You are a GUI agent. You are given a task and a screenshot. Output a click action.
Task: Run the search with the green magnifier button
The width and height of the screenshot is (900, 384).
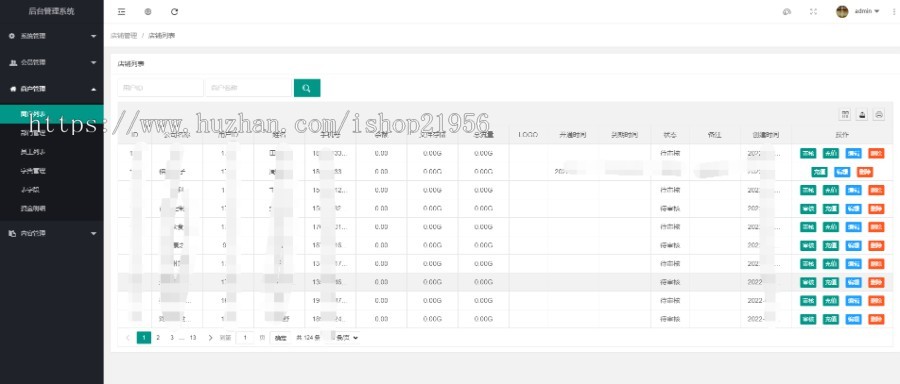[x=307, y=88]
